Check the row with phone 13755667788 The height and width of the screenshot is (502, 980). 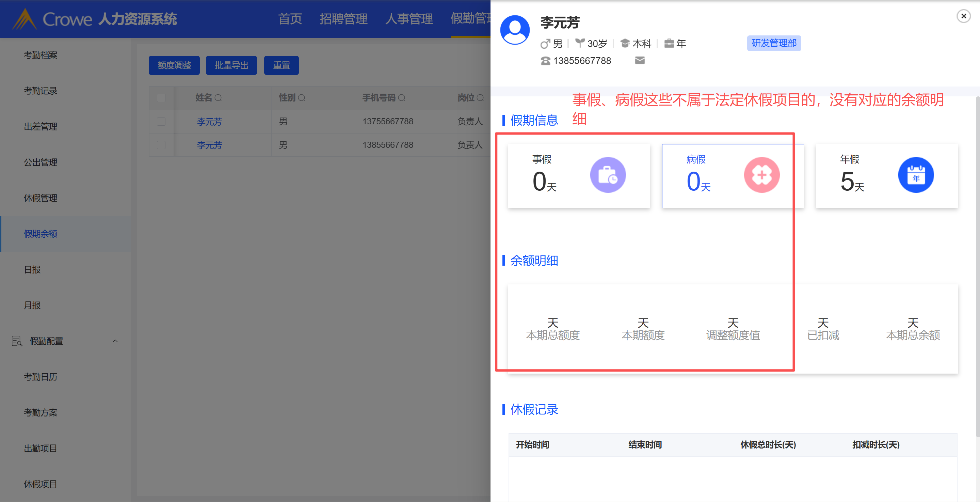[161, 122]
